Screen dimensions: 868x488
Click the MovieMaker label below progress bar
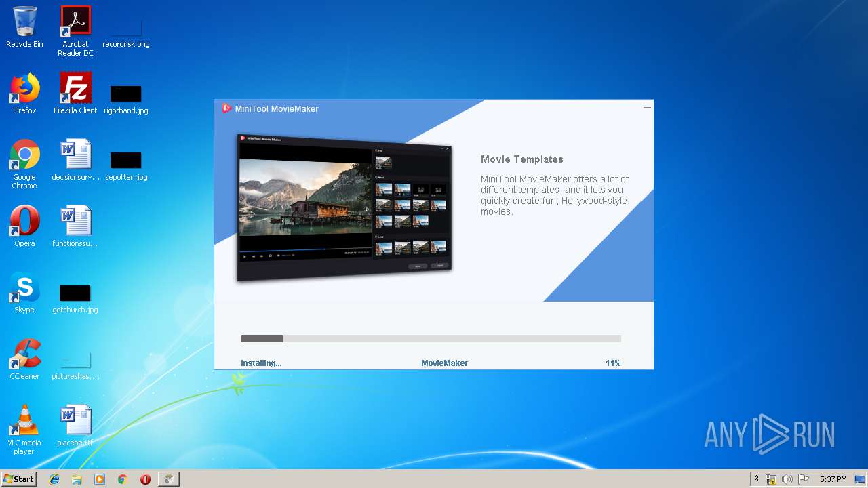coord(444,363)
